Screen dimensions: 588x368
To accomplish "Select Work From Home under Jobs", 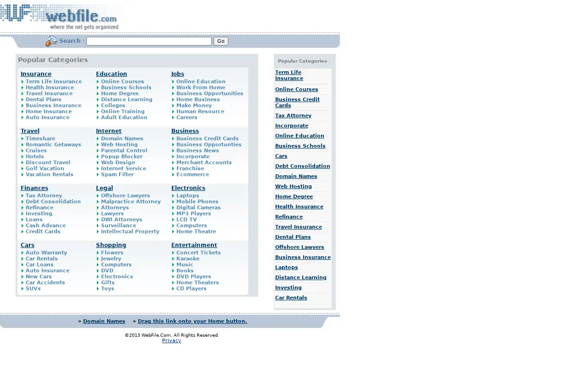I will 201,87.
